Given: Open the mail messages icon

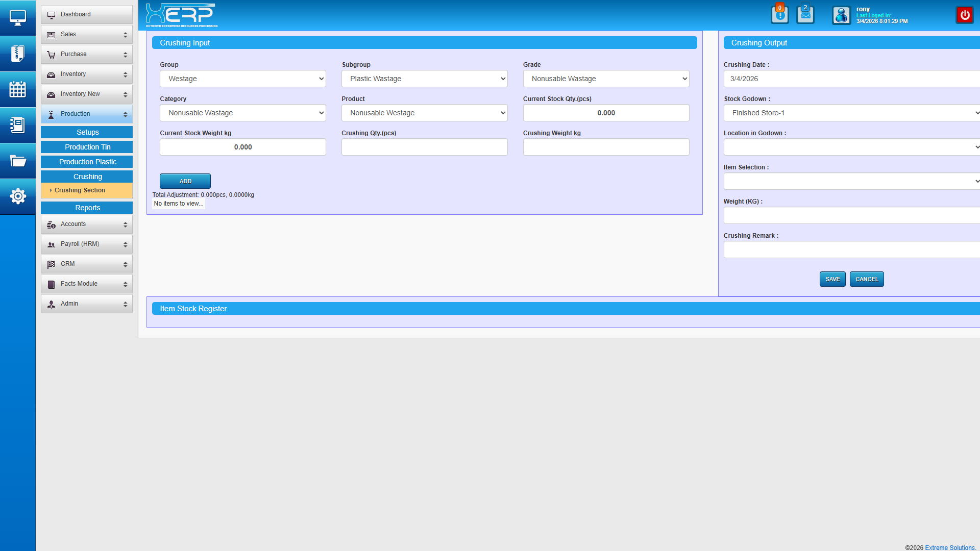Looking at the screenshot, I should point(805,15).
